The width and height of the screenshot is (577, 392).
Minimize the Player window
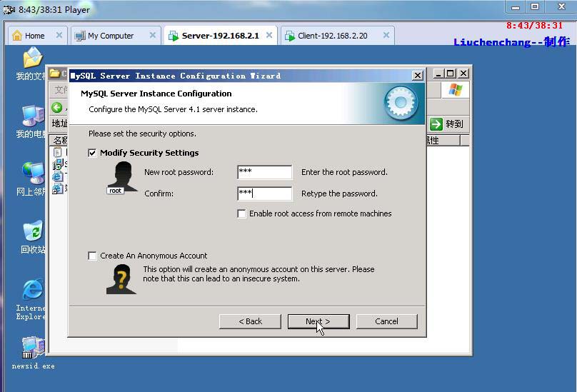(516, 7)
